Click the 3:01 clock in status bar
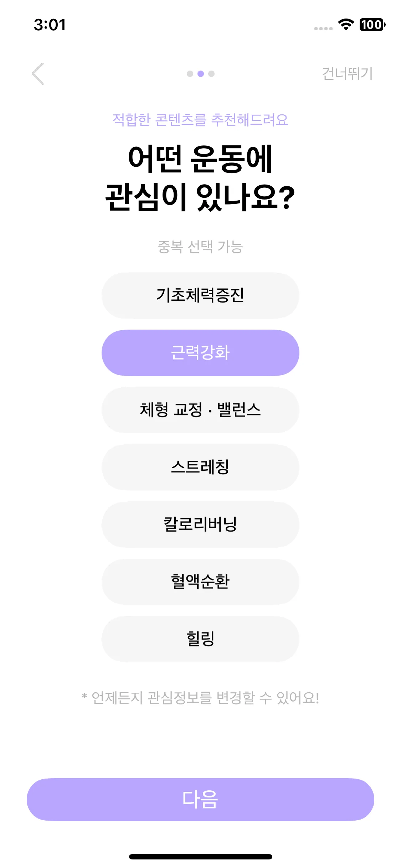Screen dimensions: 401x868 (x=50, y=25)
